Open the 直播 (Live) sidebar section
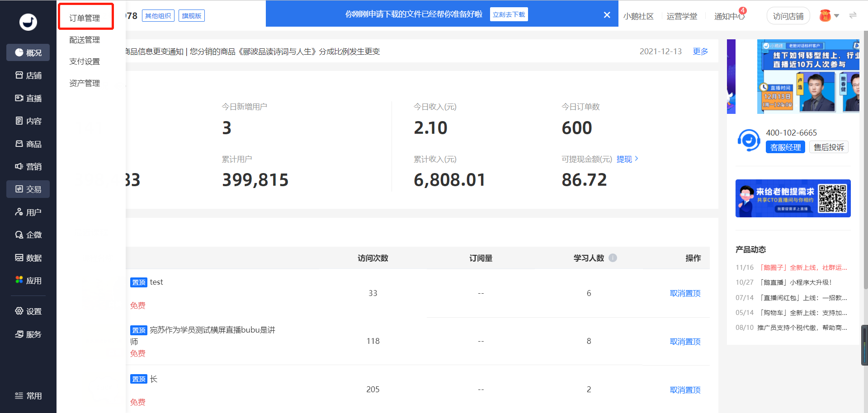Screen dimensions: 868x413 click(x=28, y=98)
